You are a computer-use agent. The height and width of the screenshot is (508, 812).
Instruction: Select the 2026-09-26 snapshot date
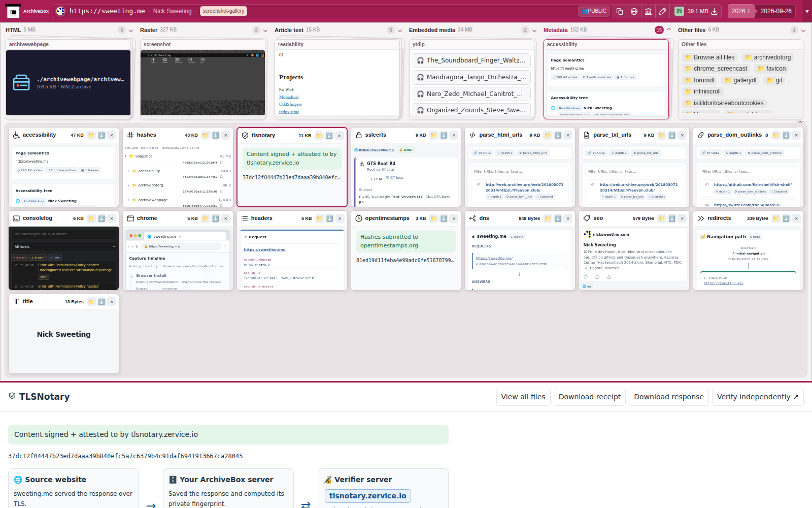tap(776, 11)
